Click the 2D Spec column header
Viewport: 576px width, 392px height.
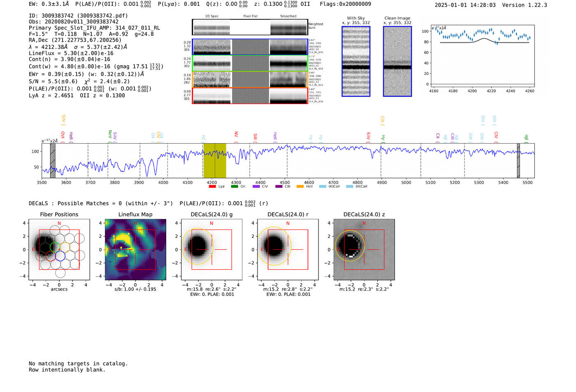[212, 16]
